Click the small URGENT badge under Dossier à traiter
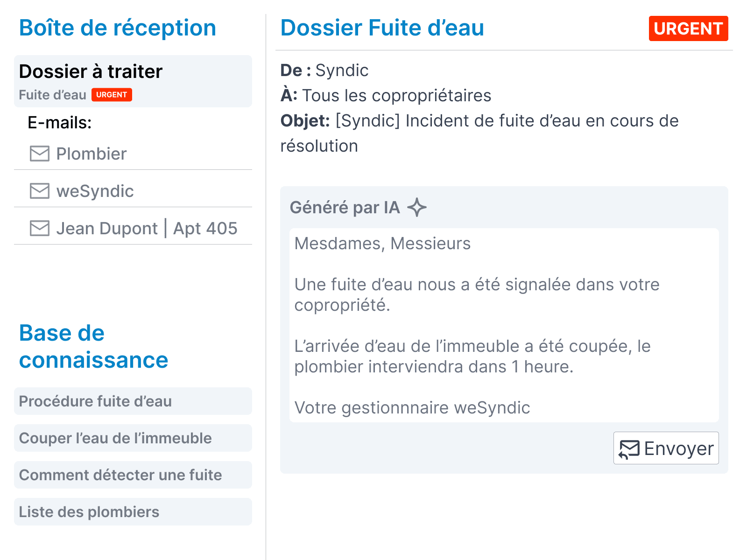 click(112, 95)
